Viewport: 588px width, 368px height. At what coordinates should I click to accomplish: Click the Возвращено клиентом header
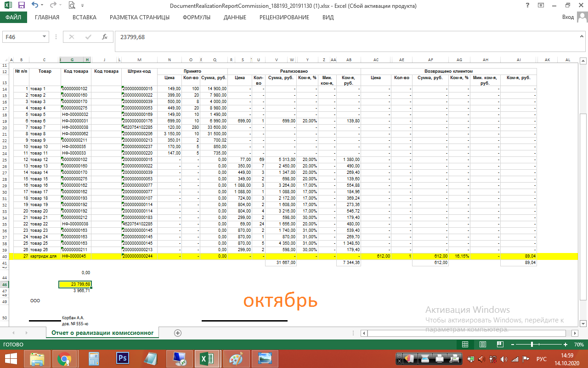[449, 71]
